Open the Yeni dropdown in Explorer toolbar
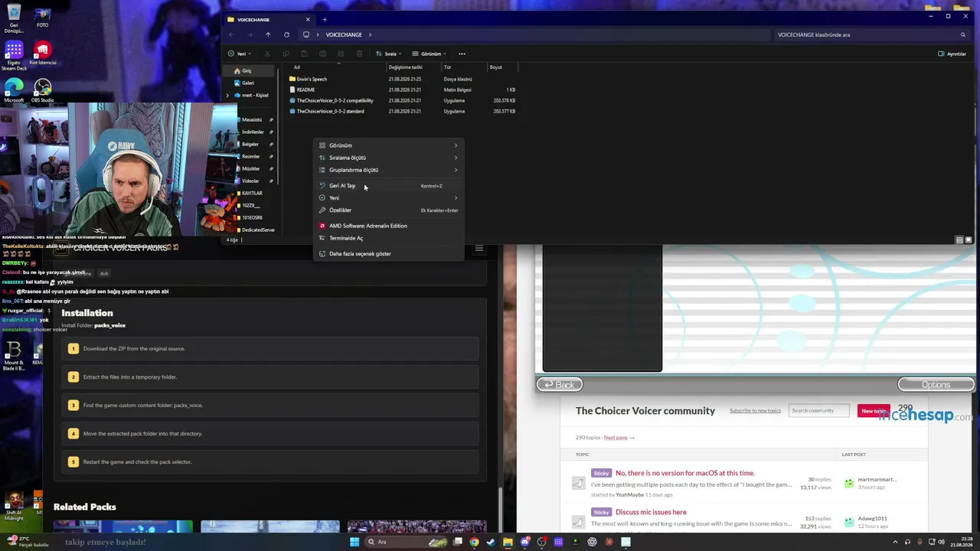The image size is (980, 551). pyautogui.click(x=240, y=54)
